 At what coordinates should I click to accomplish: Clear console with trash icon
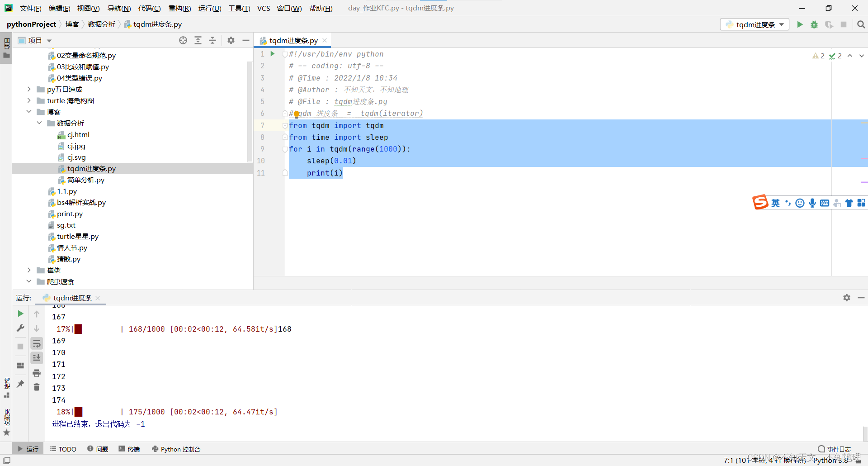pyautogui.click(x=37, y=387)
